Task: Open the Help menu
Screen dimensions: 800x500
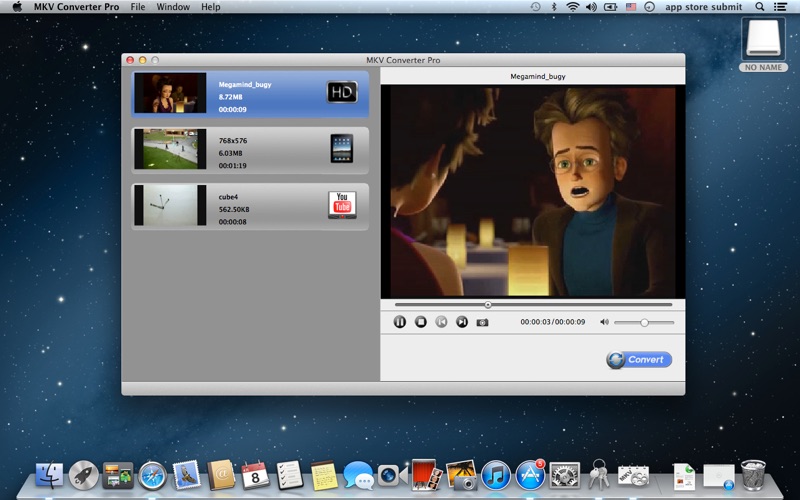Action: (210, 7)
